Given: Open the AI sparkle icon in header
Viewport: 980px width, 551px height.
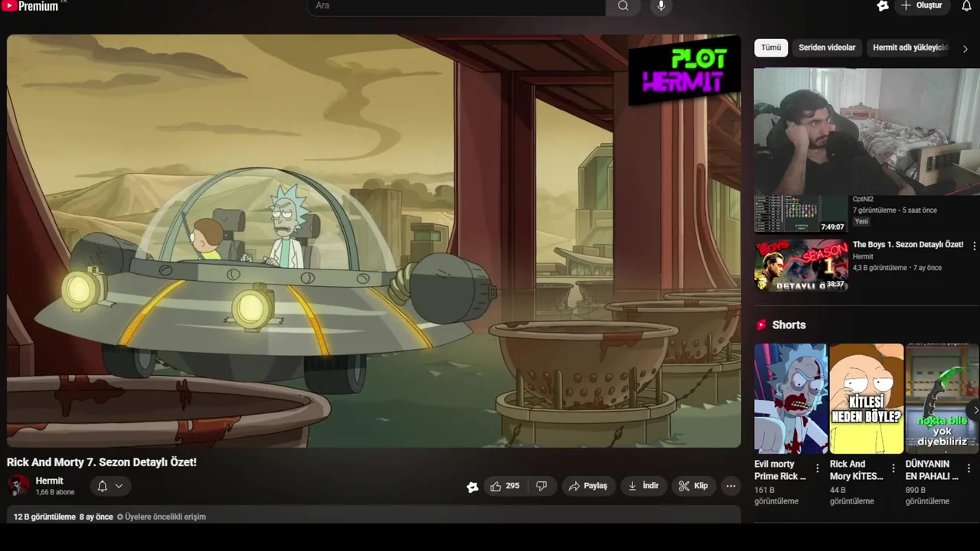Looking at the screenshot, I should (883, 6).
